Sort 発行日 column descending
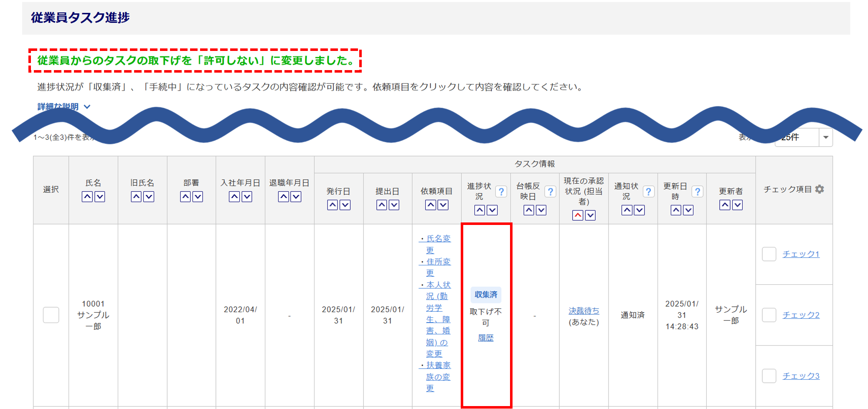 345,205
